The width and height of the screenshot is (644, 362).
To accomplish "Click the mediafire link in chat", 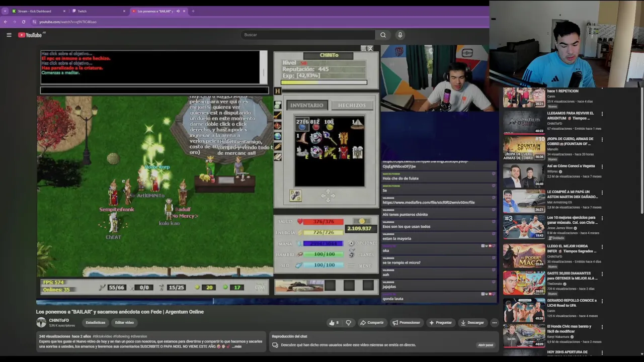I will point(428,202).
